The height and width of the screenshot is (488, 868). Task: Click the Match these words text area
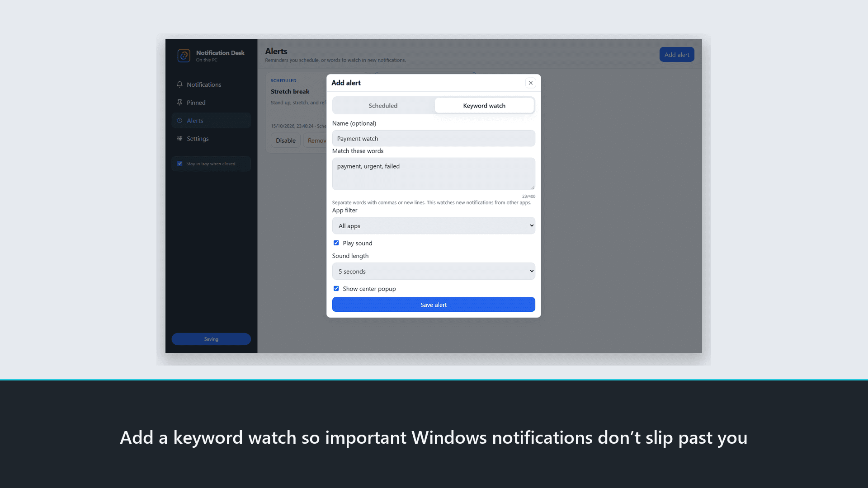pyautogui.click(x=434, y=174)
